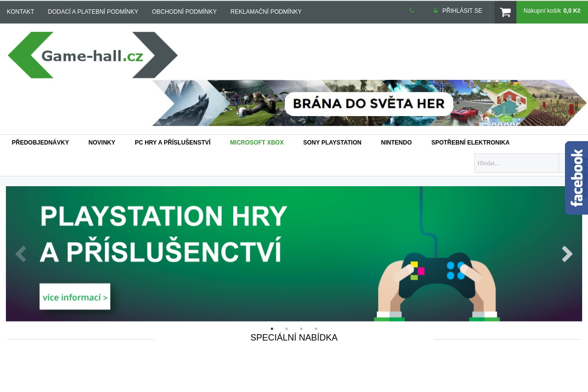The image size is (588, 392).
Task: Open Nákupní košík cart button
Action: point(552,12)
